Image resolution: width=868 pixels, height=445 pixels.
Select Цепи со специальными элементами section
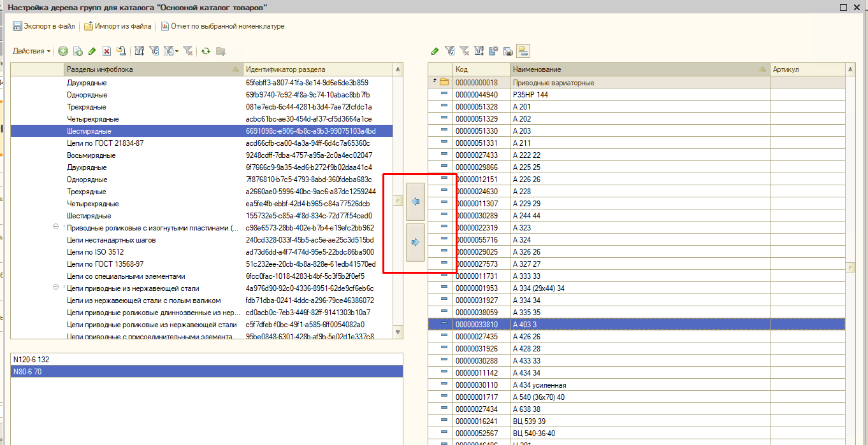201,276
